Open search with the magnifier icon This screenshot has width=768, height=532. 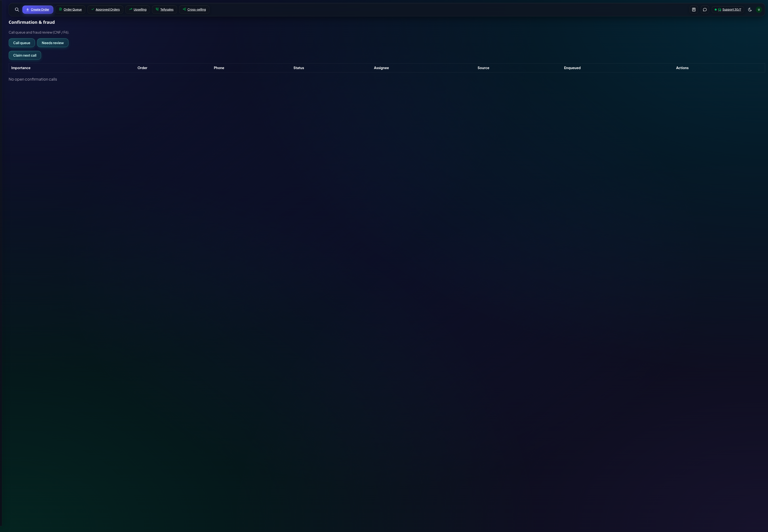[17, 10]
